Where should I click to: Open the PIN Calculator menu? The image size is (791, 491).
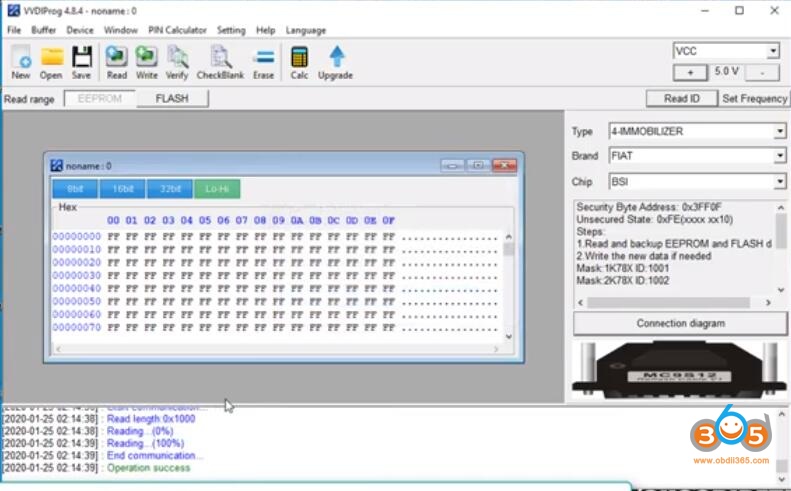tap(177, 30)
